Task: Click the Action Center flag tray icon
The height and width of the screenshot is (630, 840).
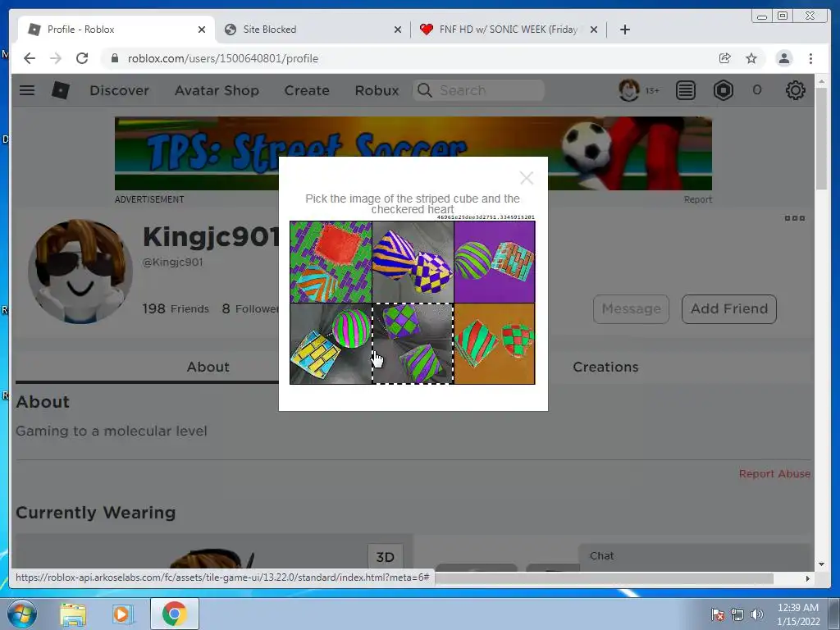Action: click(x=718, y=614)
